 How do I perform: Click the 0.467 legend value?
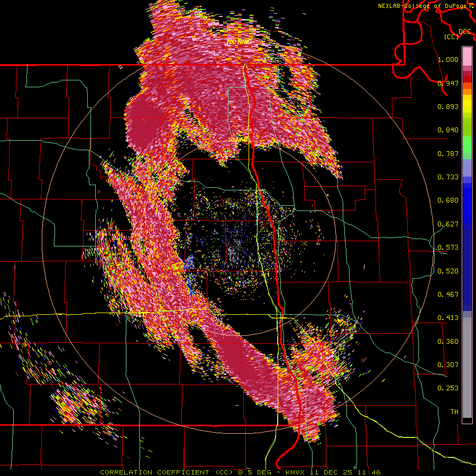pyautogui.click(x=448, y=295)
